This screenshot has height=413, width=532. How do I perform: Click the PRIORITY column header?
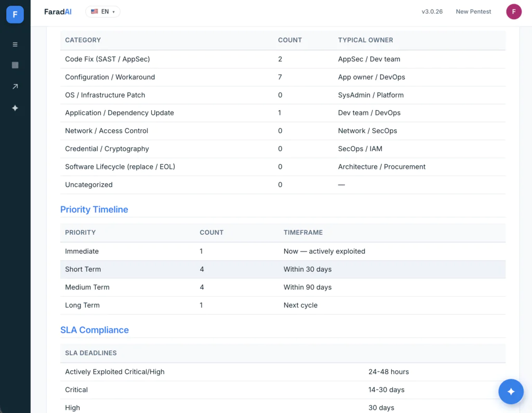pyautogui.click(x=81, y=232)
